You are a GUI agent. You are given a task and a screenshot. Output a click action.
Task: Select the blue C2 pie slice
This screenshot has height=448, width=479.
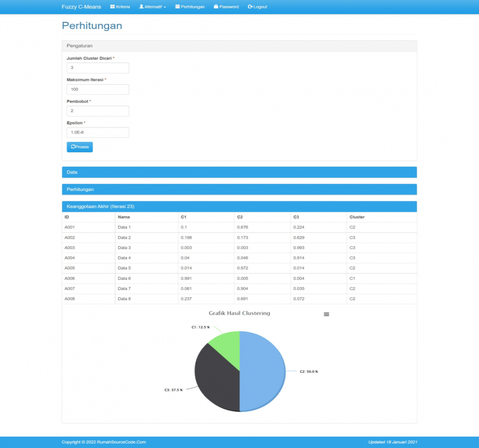click(x=263, y=372)
